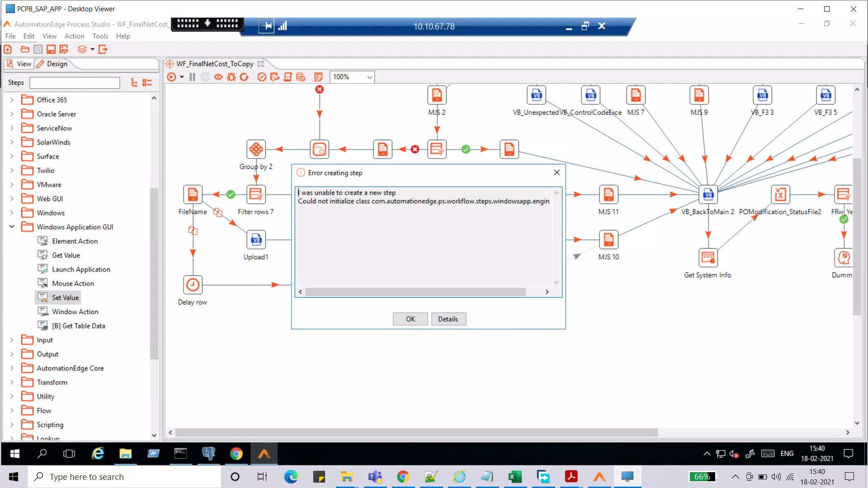Expand the Scripting folder
This screenshot has height=488, width=868.
[12, 425]
